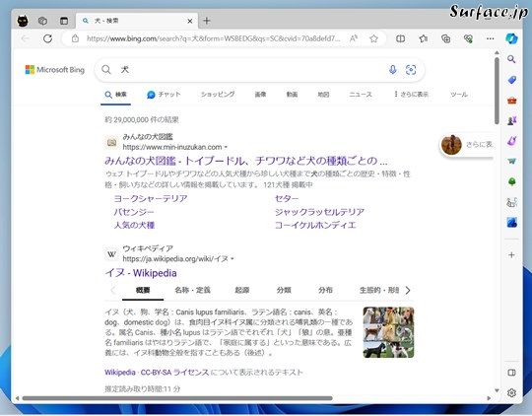The width and height of the screenshot is (532, 416).
Task: Open the ジャックラッセルテリア link
Action: [x=319, y=212]
